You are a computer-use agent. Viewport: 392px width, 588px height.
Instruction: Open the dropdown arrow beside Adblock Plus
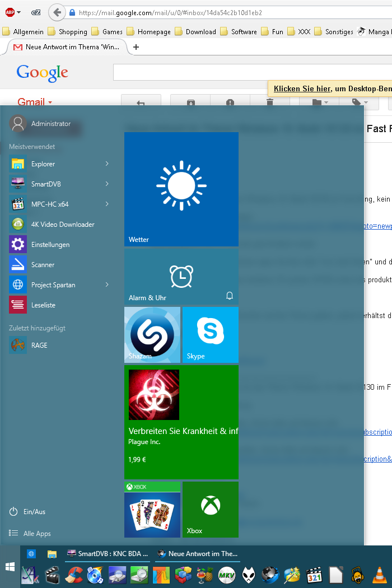pos(18,12)
